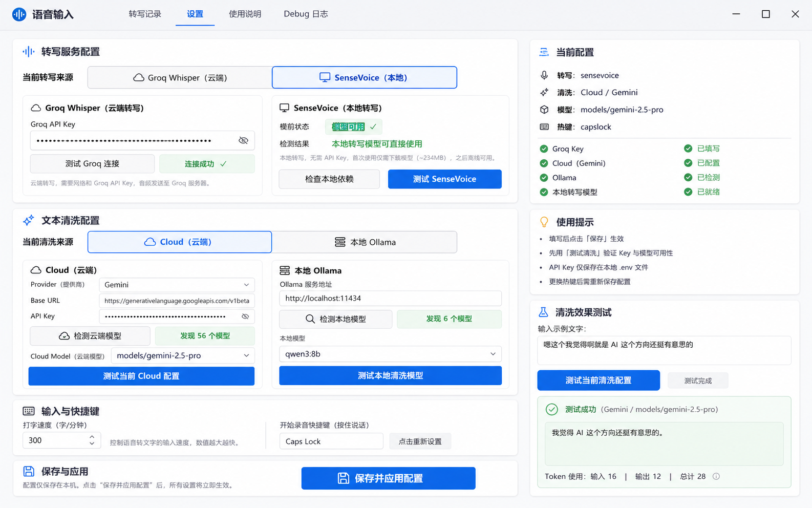Click 检查本地依赖 button

[x=329, y=179]
